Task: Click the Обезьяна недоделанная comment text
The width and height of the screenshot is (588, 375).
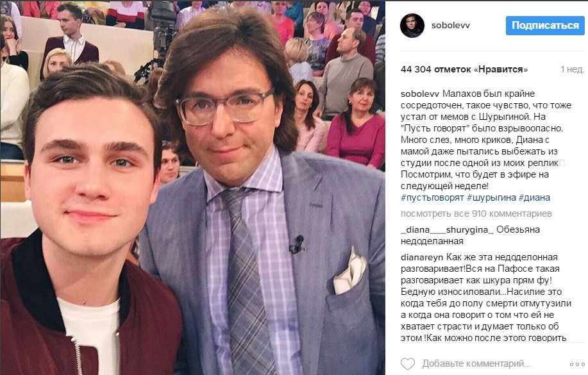Action: pyautogui.click(x=470, y=235)
